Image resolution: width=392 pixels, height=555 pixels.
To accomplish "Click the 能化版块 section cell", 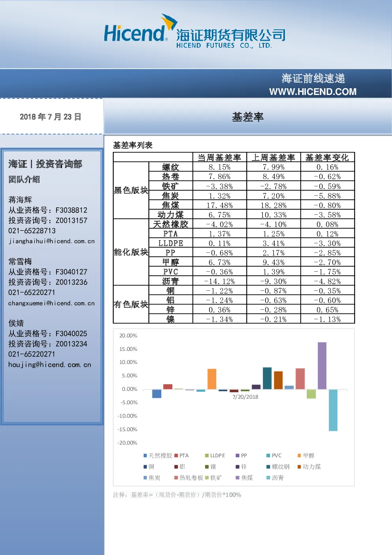I will (x=131, y=252).
